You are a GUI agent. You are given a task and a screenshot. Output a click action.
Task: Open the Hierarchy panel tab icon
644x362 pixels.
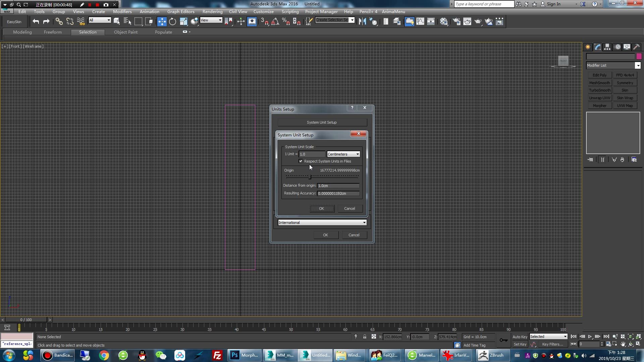(607, 47)
